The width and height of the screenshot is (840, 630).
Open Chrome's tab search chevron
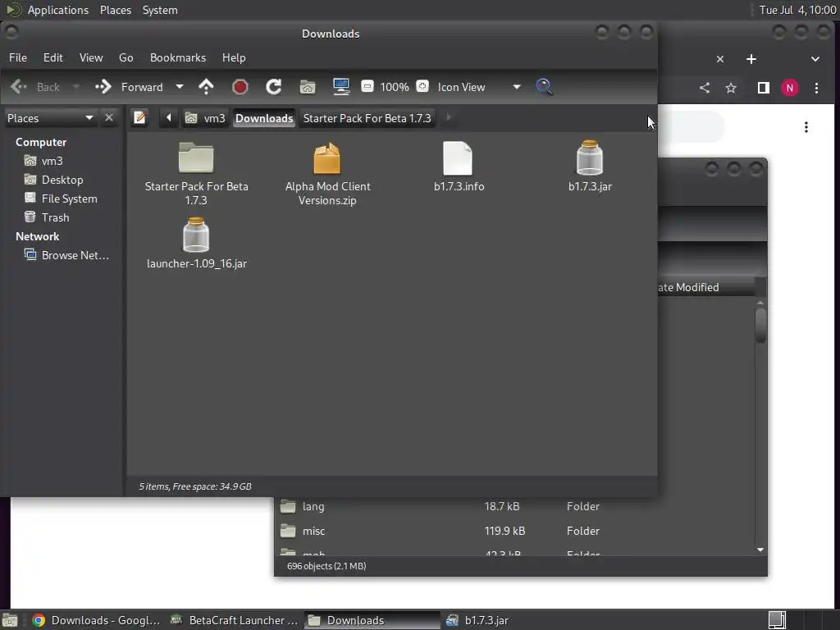(815, 59)
